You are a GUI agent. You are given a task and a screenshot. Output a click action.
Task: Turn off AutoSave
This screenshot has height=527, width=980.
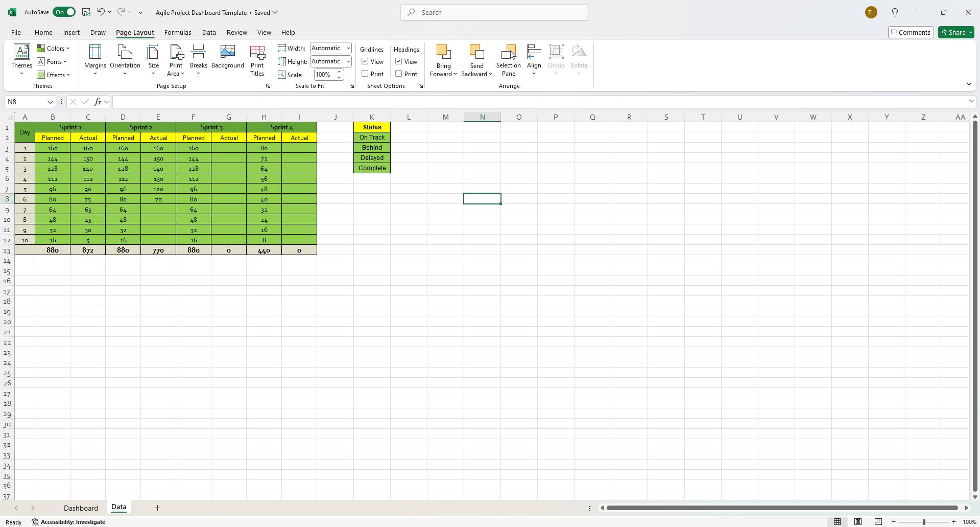tap(64, 11)
